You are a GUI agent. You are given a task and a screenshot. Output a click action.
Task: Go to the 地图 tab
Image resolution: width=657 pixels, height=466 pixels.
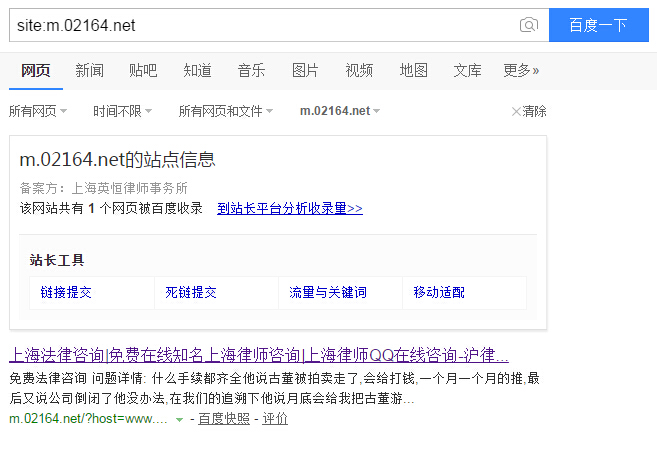pos(414,70)
